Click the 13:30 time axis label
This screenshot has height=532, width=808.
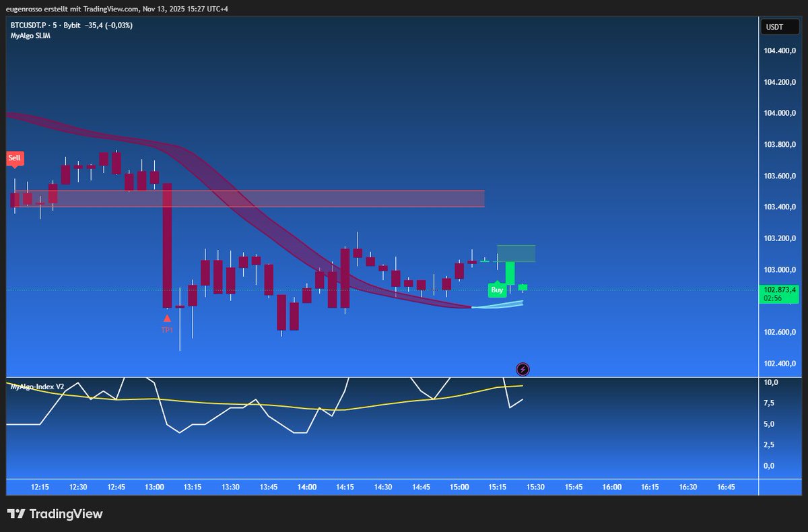tap(231, 487)
